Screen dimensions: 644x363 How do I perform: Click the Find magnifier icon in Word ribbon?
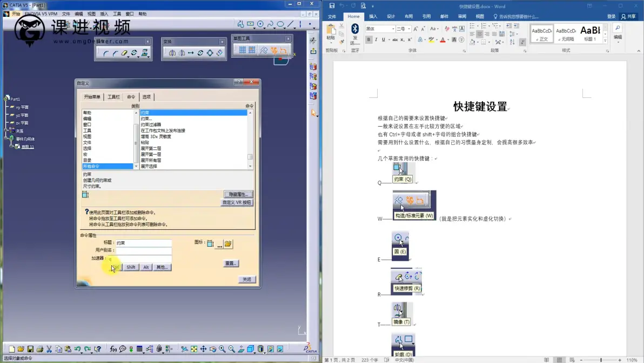pyautogui.click(x=618, y=28)
